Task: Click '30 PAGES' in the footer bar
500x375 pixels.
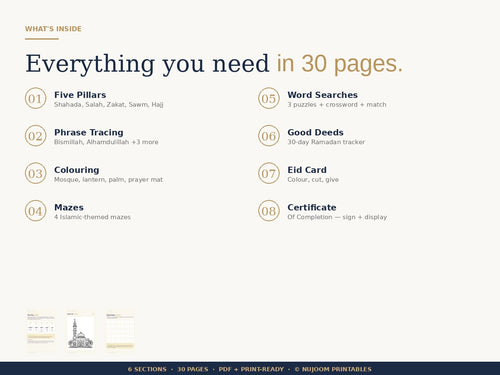Action: pos(193,369)
